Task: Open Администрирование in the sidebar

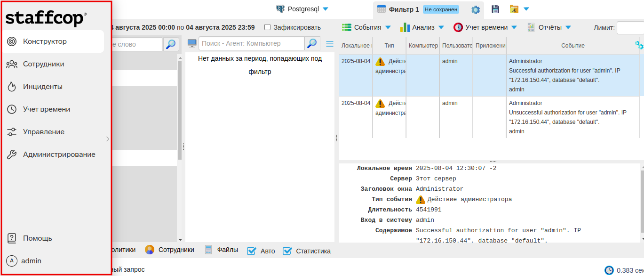Action: (x=59, y=154)
